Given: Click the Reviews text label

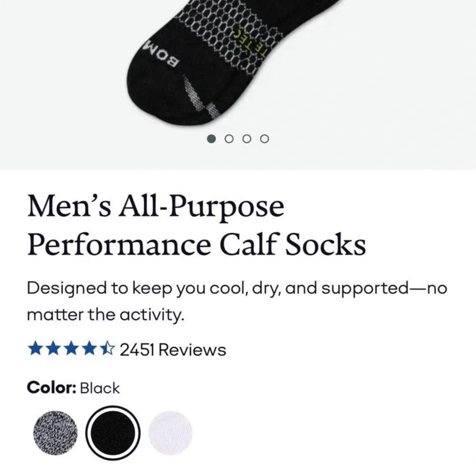Looking at the screenshot, I should point(192,349).
